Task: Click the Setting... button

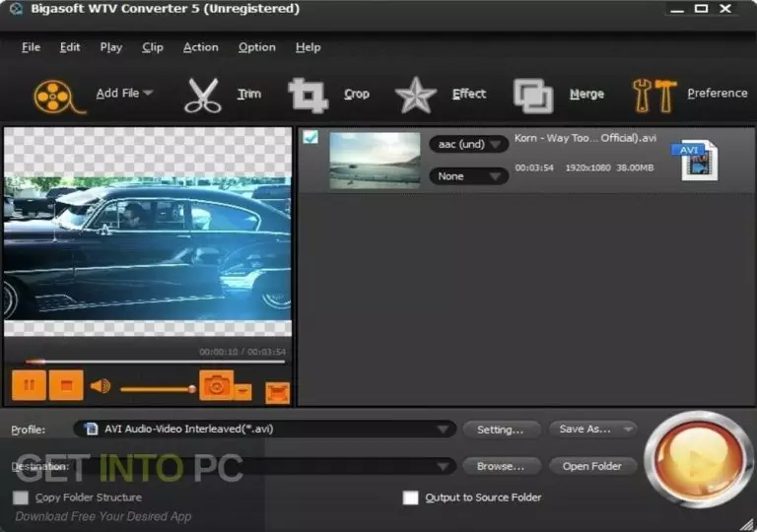Action: tap(501, 430)
